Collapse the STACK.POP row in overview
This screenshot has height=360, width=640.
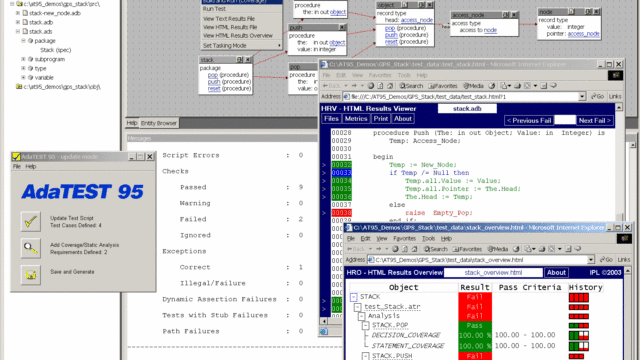coord(365,325)
